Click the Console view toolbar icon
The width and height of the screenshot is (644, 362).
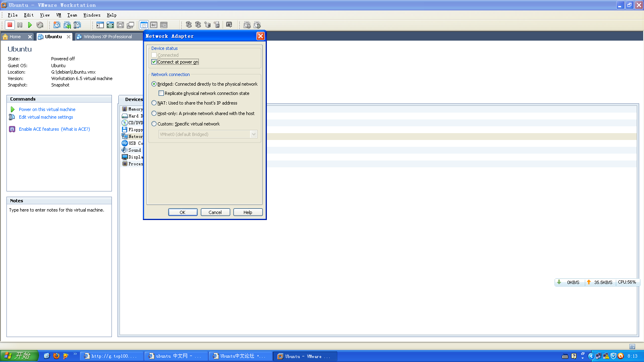pos(164,25)
